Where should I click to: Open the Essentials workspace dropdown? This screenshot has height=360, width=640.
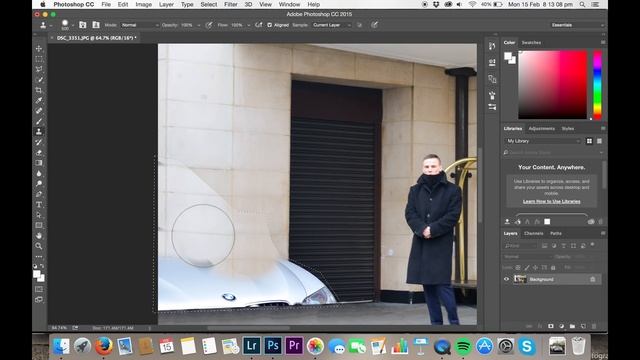577,25
